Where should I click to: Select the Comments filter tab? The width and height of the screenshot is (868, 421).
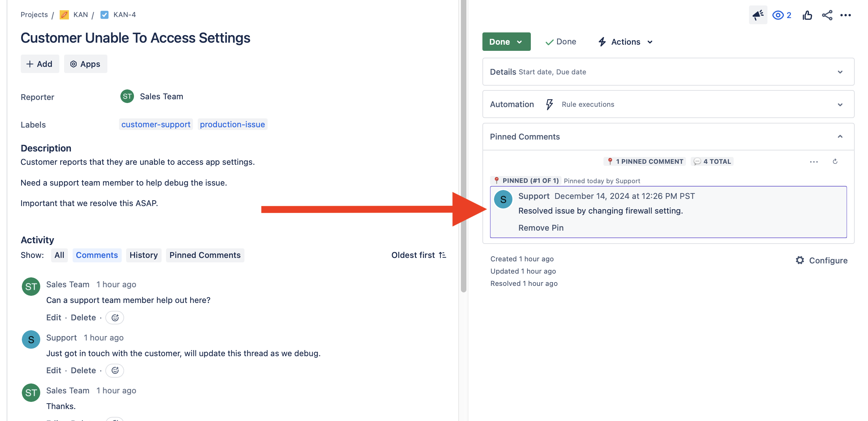97,255
